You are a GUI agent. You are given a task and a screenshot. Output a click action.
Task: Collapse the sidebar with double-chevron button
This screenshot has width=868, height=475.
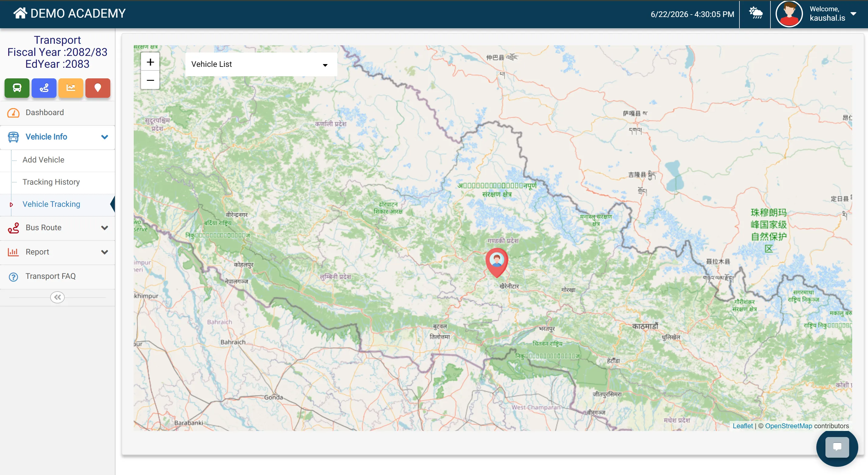tap(57, 297)
